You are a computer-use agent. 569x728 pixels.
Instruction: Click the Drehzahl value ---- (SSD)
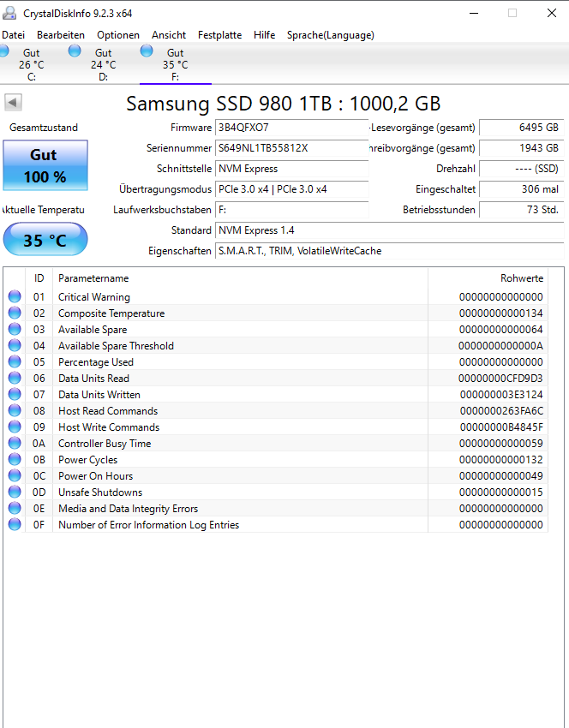[522, 169]
